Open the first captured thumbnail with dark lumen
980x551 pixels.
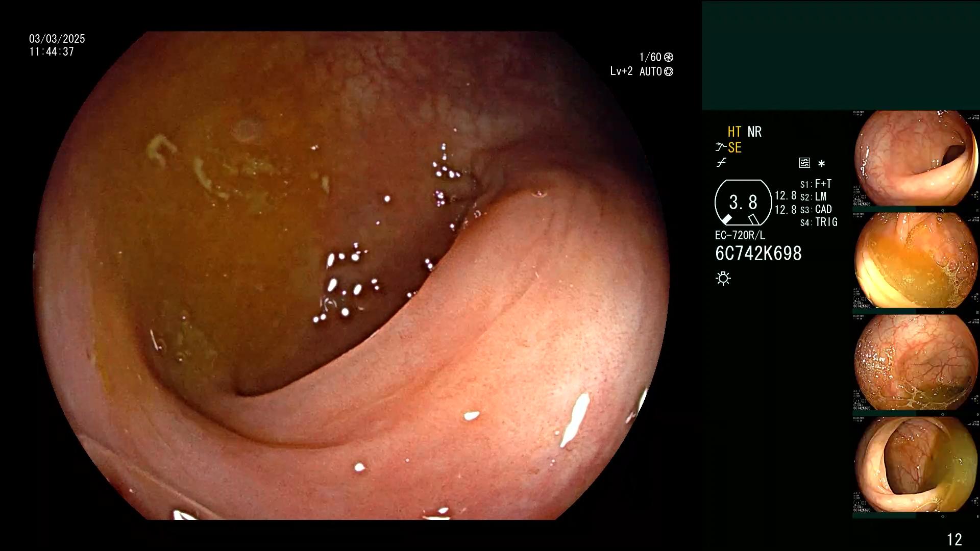click(x=916, y=159)
